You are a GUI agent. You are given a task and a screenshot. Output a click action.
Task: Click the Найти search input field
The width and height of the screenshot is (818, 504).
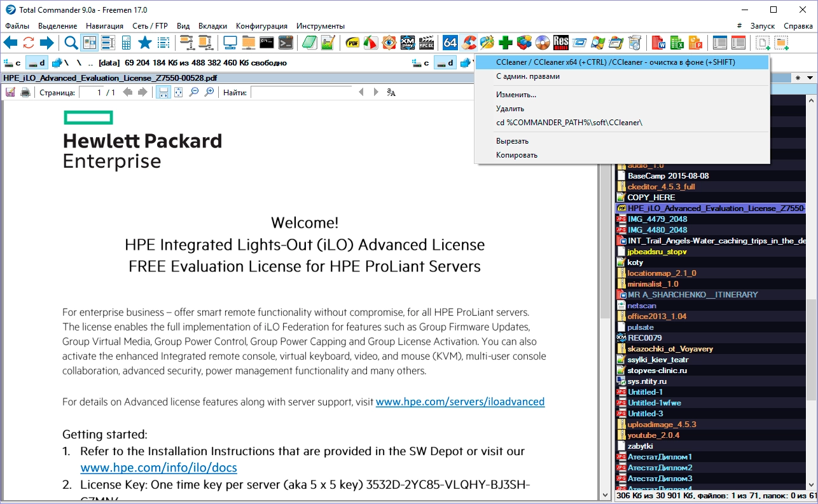pyautogui.click(x=301, y=92)
